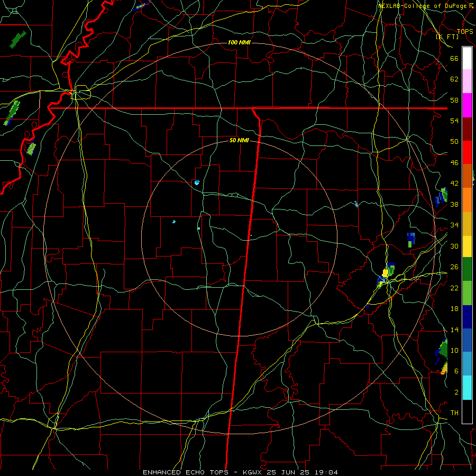Click the medium blue legend swatch

click(x=467, y=340)
